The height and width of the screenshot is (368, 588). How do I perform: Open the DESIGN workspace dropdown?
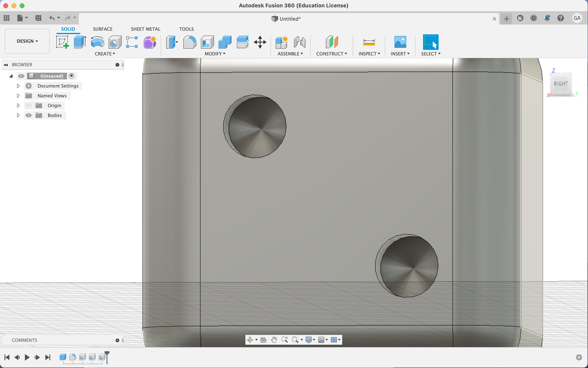(27, 41)
